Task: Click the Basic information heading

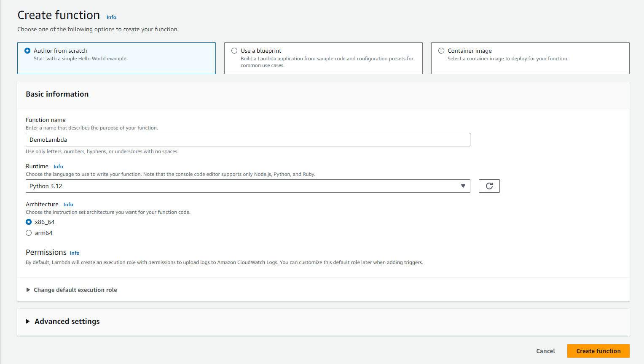Action: 57,94
